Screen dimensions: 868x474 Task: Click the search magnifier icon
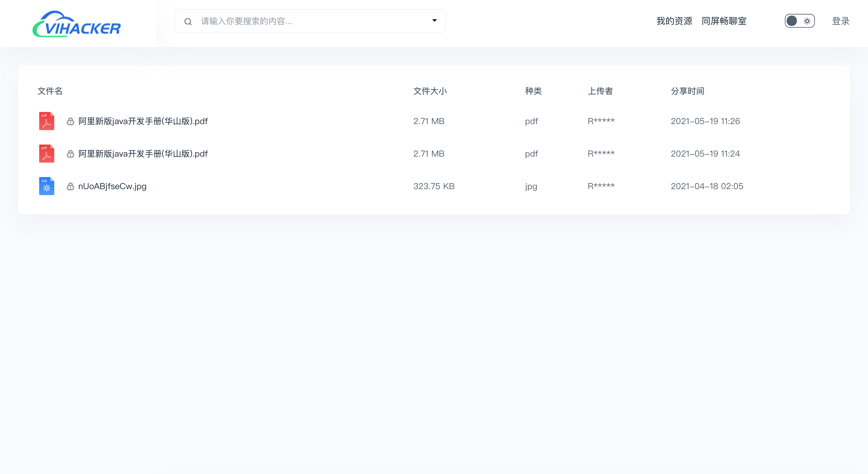pos(188,22)
